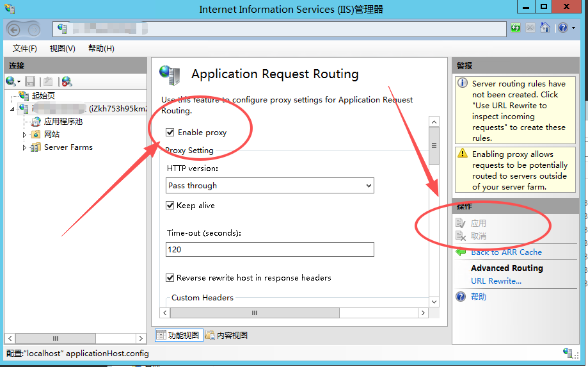Switch to 内容视图 Content View tab
The width and height of the screenshot is (588, 367).
click(x=226, y=335)
